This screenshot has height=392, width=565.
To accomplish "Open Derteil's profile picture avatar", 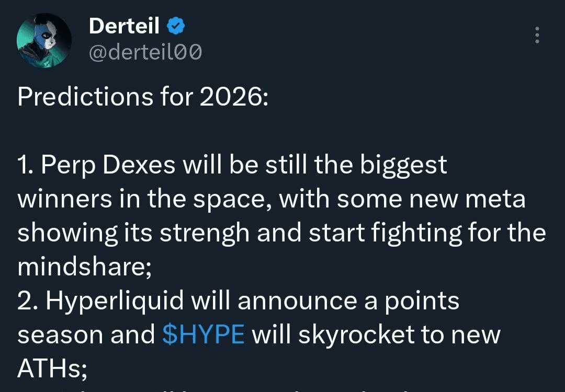I will pyautogui.click(x=44, y=40).
